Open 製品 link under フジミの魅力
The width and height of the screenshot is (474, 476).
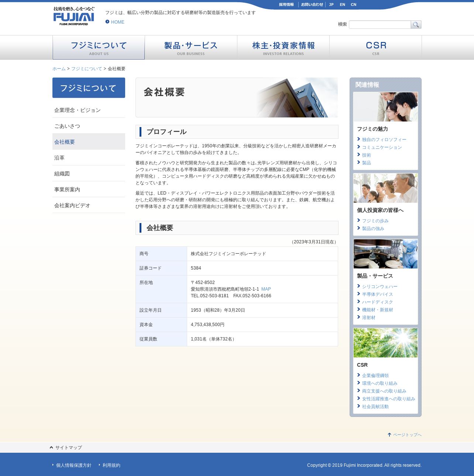pos(366,163)
